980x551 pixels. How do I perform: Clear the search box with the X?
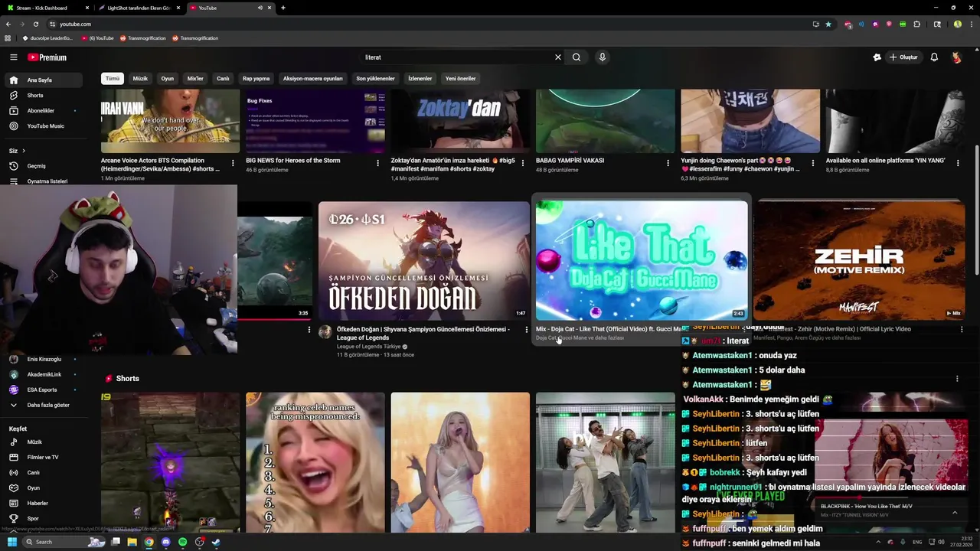[557, 57]
